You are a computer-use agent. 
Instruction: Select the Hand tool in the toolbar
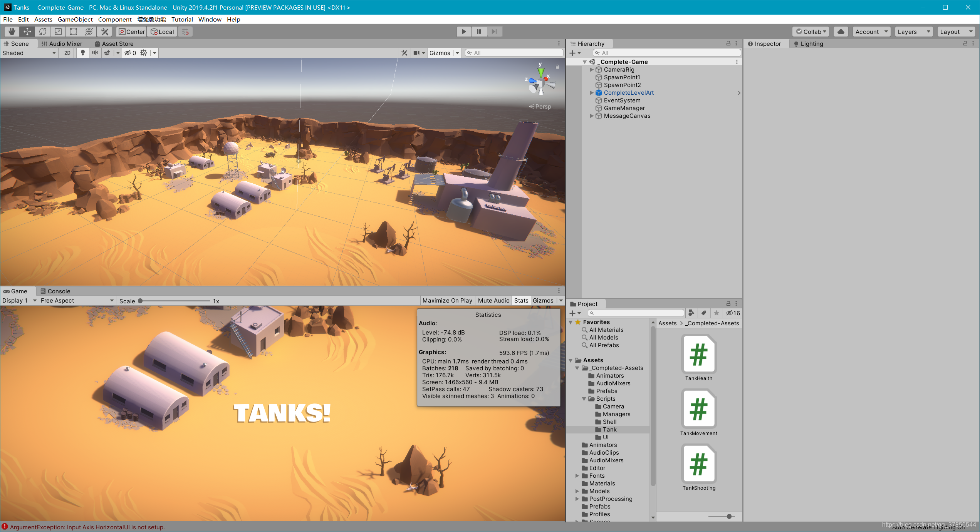(x=12, y=32)
